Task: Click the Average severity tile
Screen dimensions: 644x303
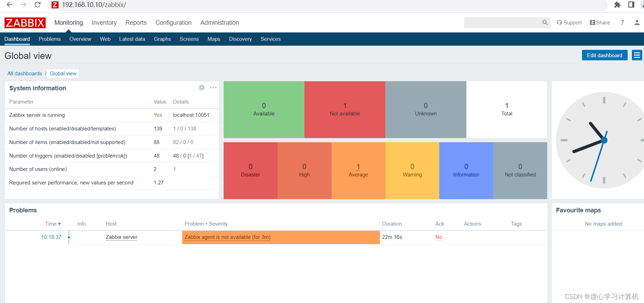Action: [358, 171]
